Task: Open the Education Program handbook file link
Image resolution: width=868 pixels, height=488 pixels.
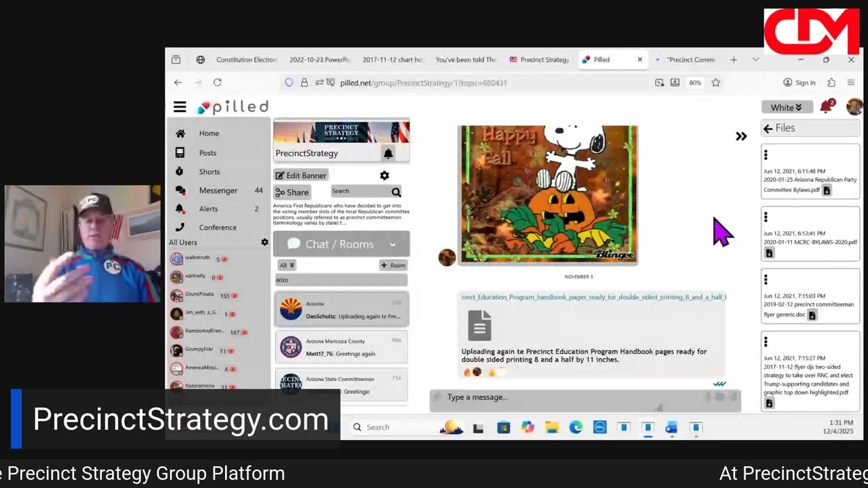Action: 593,298
